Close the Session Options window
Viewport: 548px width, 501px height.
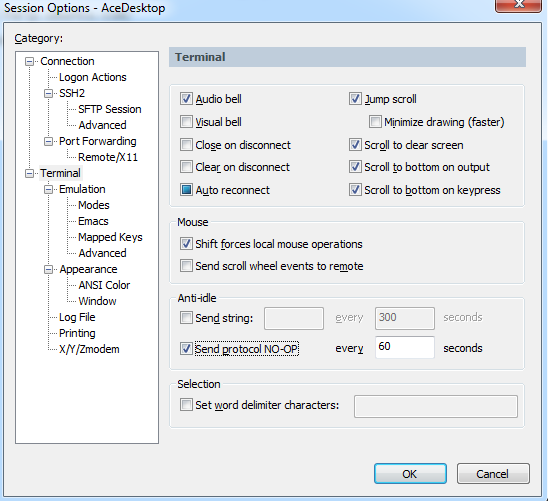click(x=519, y=6)
